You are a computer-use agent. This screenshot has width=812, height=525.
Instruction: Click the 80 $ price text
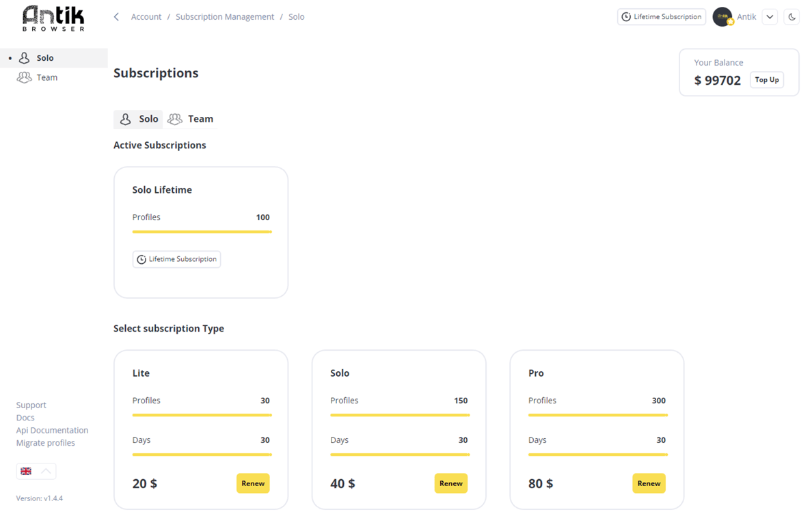click(541, 483)
